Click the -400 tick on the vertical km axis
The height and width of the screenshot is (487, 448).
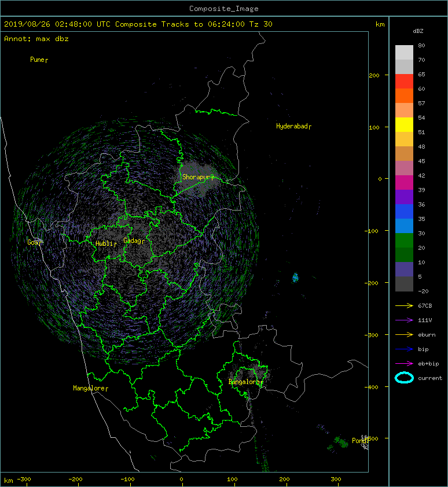click(371, 387)
